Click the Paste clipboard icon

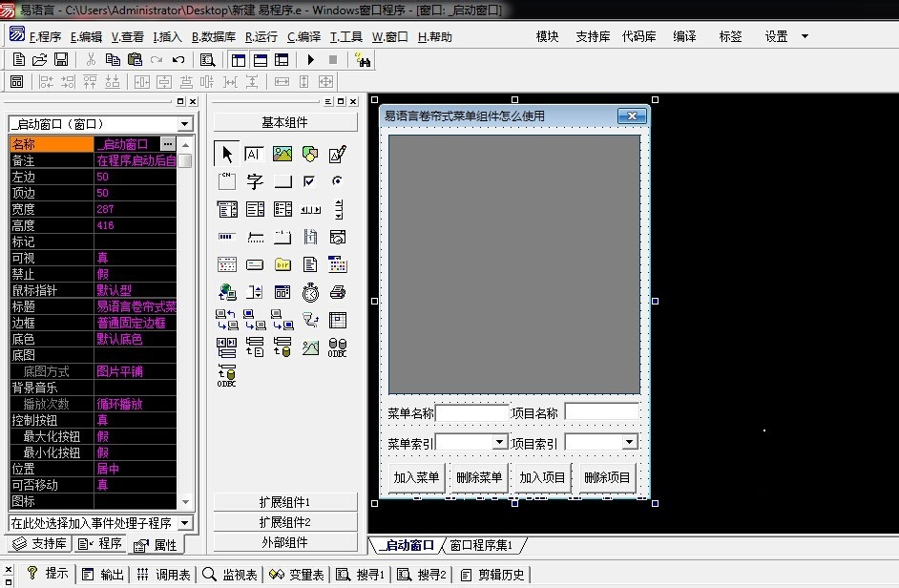pos(135,60)
